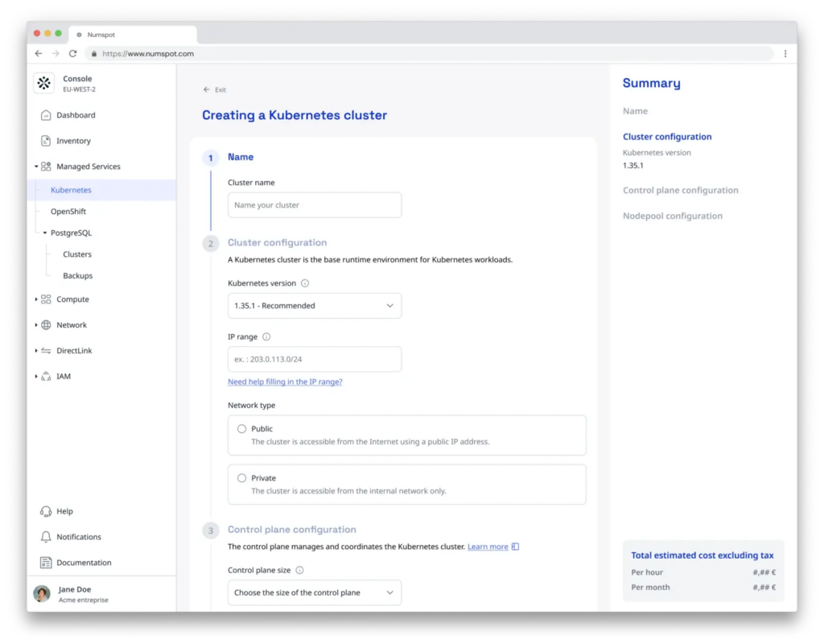
Task: Expand the DirectLink section arrow
Action: pos(36,351)
